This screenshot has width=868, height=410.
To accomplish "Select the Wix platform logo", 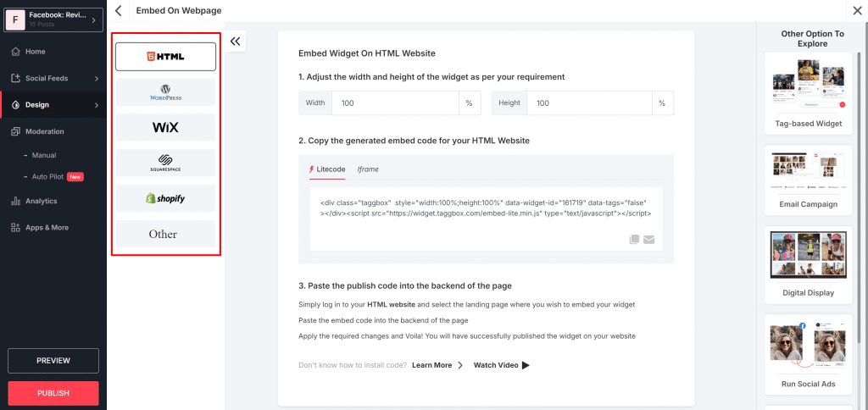I will point(166,128).
